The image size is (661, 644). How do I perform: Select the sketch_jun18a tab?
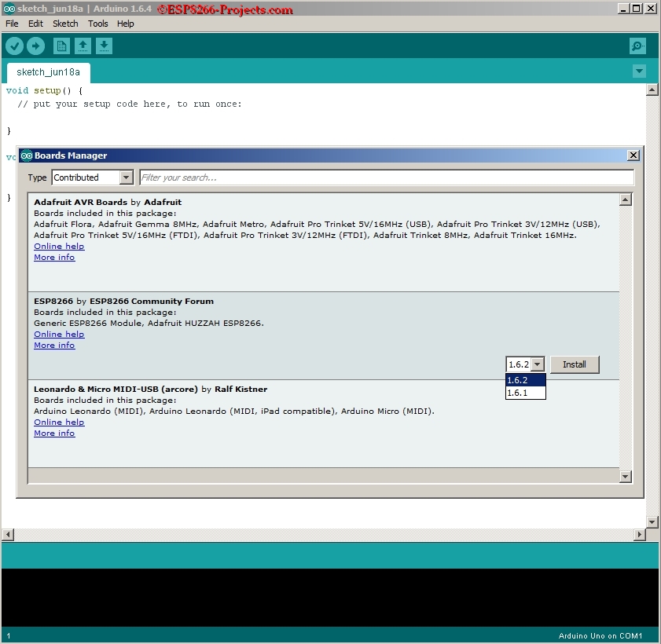click(49, 71)
